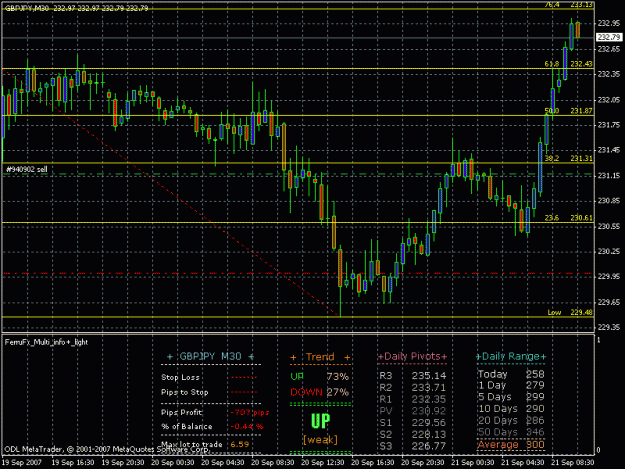Click the 1 Day 279 range row
This screenshot has height=469, width=625.
pyautogui.click(x=511, y=385)
